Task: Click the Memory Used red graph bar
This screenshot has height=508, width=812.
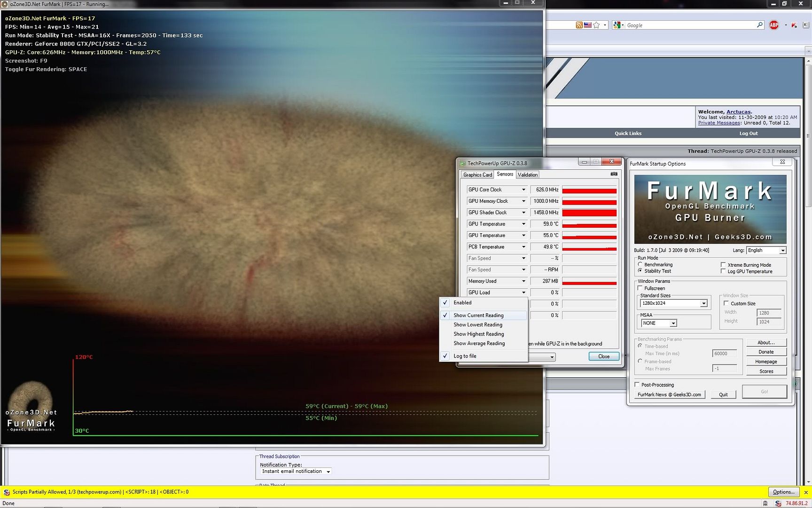Action: [589, 281]
